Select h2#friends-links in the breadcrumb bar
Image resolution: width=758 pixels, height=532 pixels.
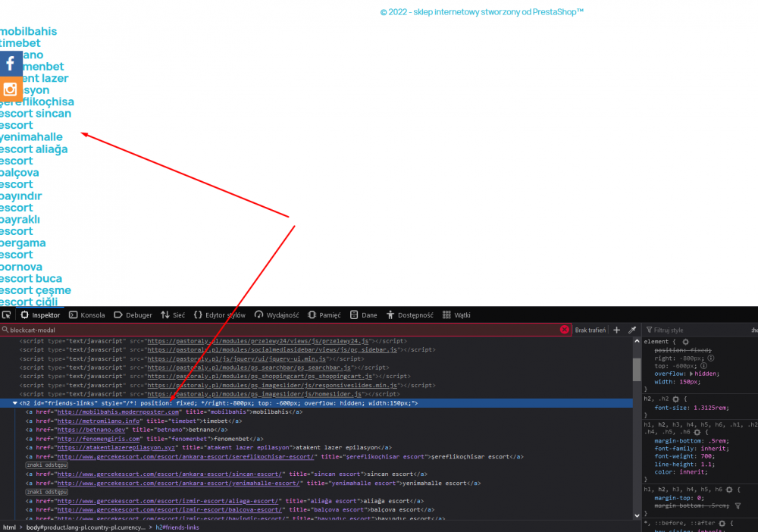(177, 527)
